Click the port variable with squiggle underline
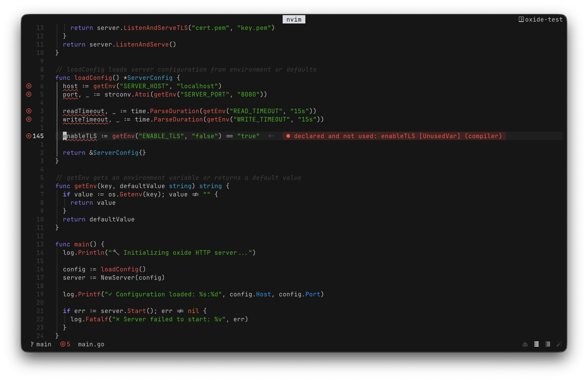588x380 pixels. [x=70, y=95]
